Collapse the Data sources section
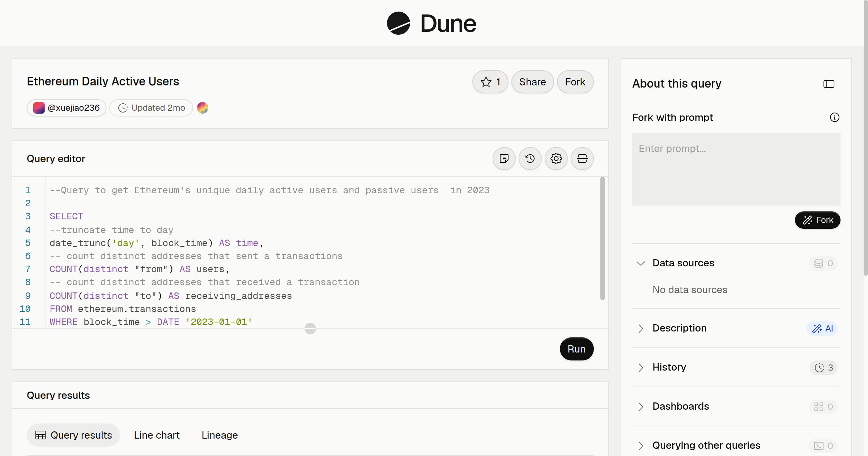The height and width of the screenshot is (456, 868). point(641,263)
